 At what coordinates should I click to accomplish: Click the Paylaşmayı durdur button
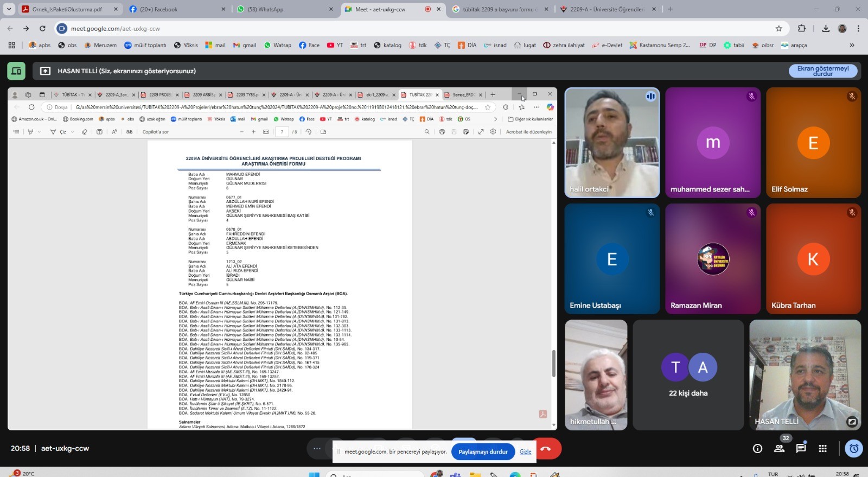coord(483,452)
